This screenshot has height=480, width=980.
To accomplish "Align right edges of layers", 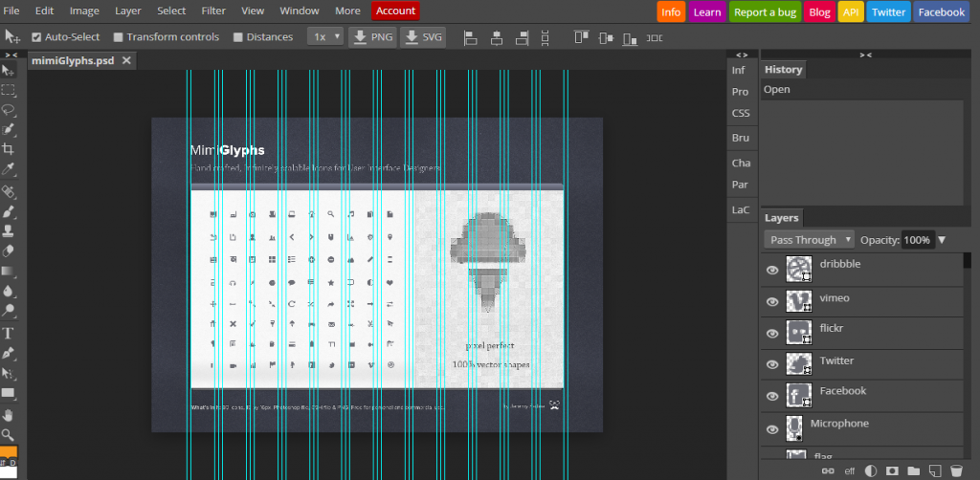I will click(523, 38).
